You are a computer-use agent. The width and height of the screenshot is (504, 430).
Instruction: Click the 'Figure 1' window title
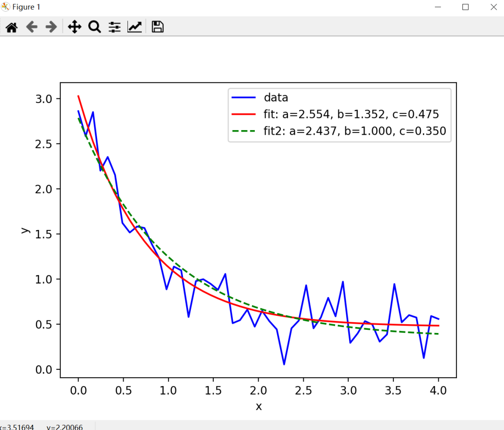(26, 7)
